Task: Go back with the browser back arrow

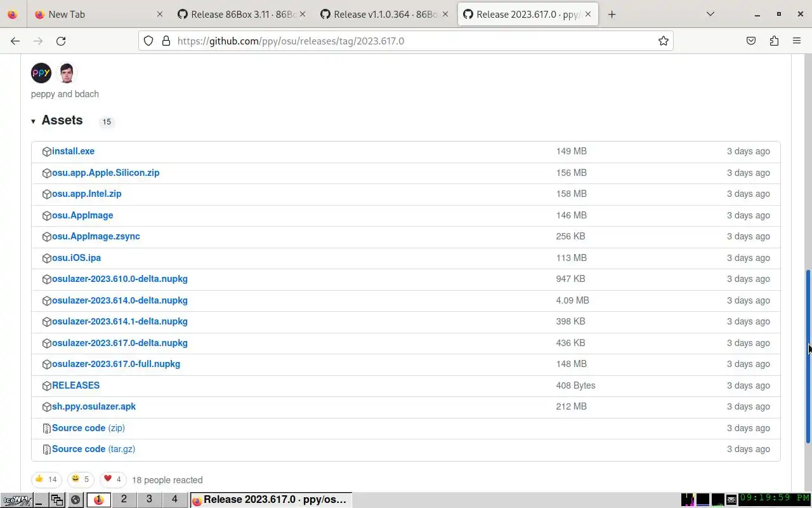Action: pos(15,41)
